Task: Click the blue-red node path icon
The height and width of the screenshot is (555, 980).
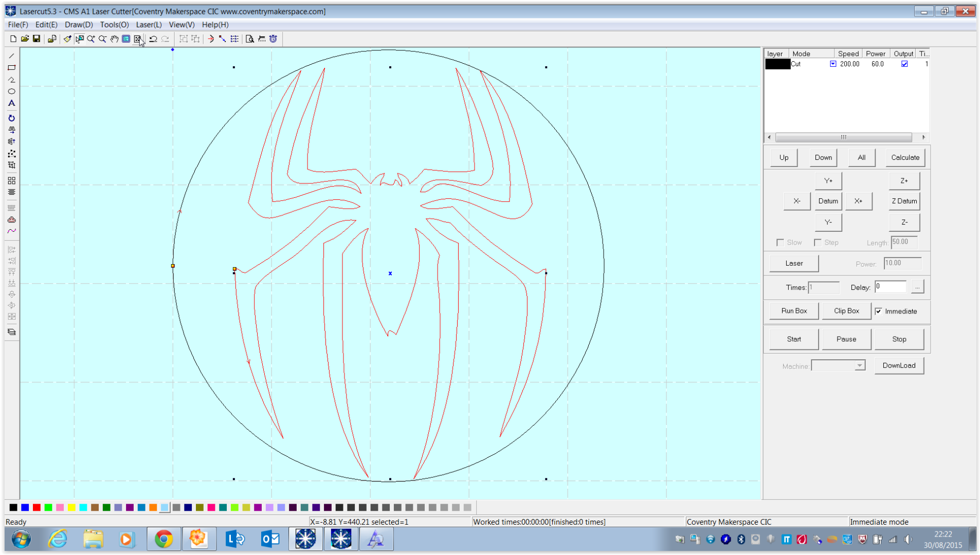Action: click(223, 39)
